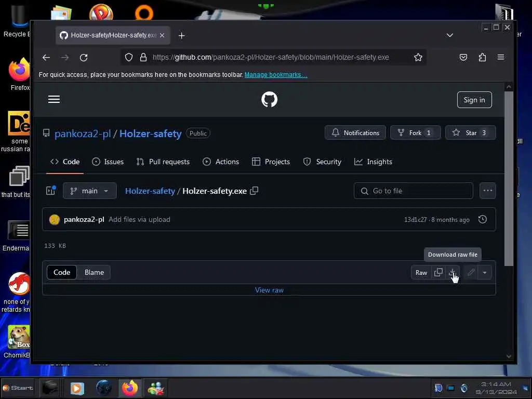Viewport: 532px width, 399px height.
Task: Fork the repository
Action: tap(415, 132)
